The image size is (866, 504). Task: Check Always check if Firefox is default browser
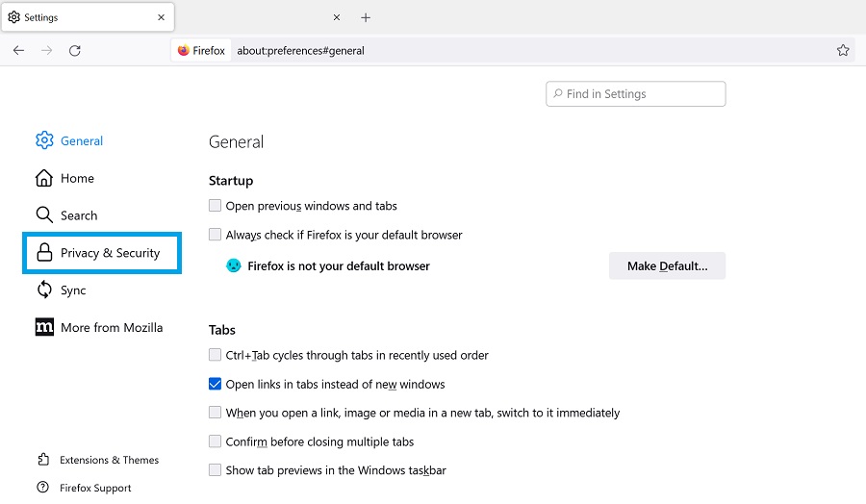tap(215, 235)
